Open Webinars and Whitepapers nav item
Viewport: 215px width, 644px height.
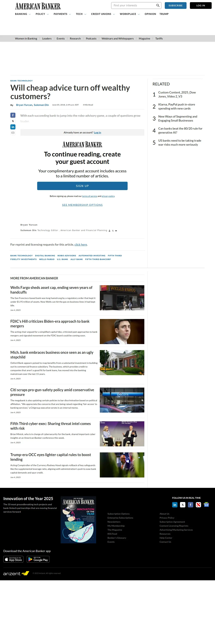coord(118,38)
